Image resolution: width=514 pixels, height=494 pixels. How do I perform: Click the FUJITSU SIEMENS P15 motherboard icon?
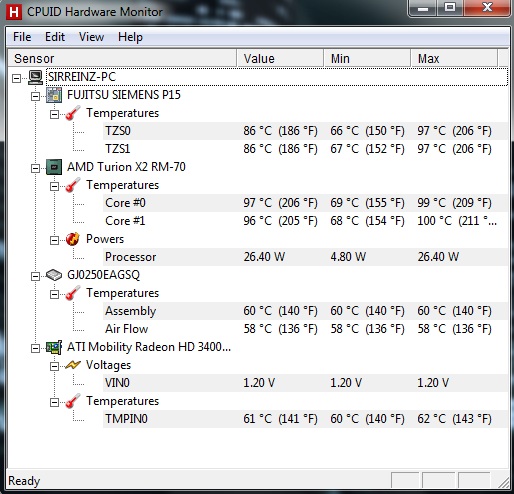point(54,95)
